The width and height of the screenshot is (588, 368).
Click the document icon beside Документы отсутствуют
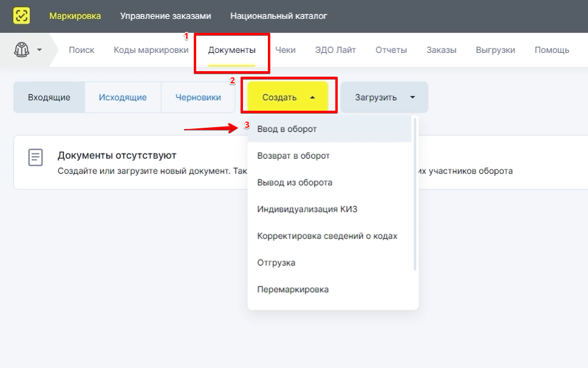[36, 158]
